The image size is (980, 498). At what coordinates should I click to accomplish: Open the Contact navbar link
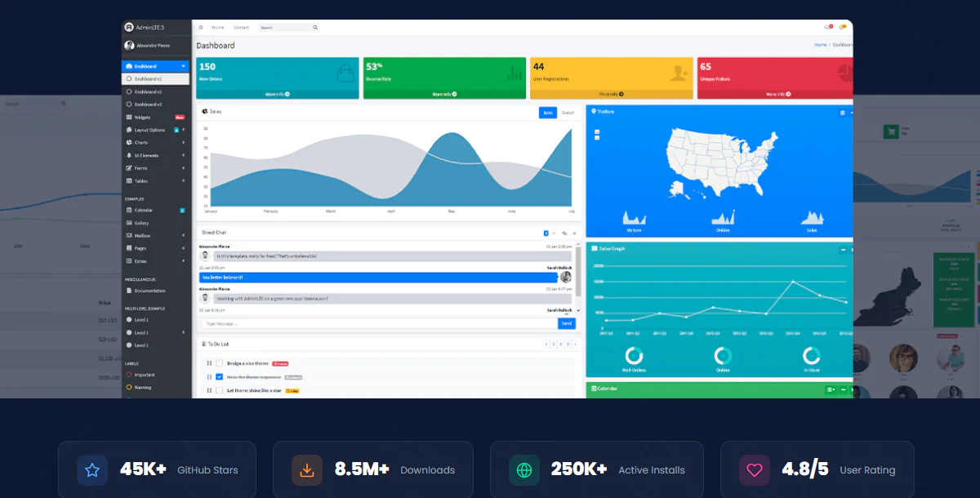point(241,27)
